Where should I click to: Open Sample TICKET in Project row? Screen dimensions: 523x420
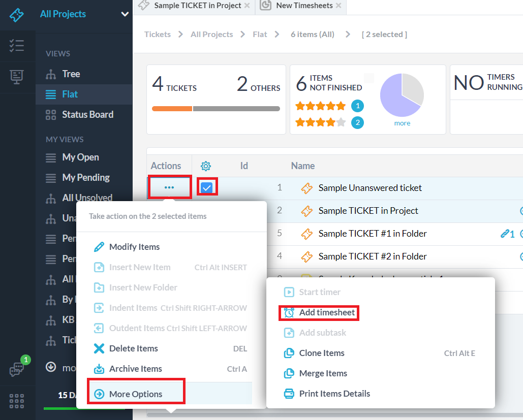pyautogui.click(x=368, y=211)
